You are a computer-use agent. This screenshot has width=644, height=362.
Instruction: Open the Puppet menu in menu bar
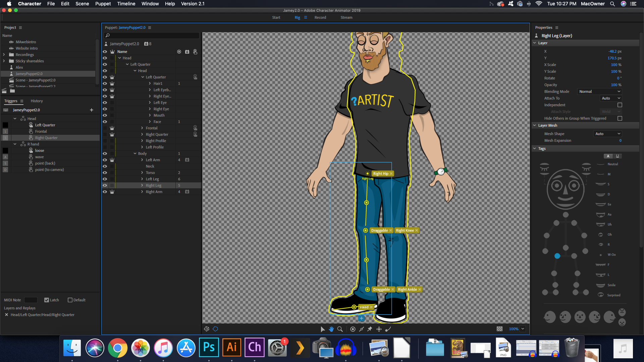[x=102, y=4]
